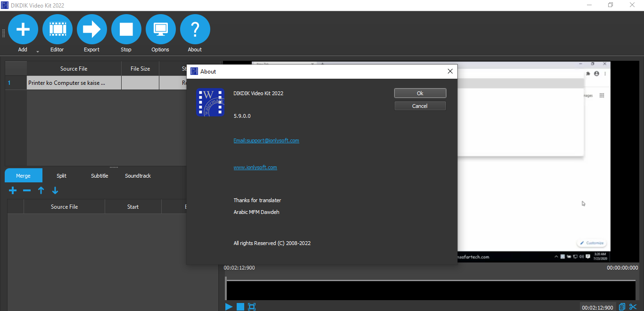Switch to the Soundtrack tab

point(138,176)
